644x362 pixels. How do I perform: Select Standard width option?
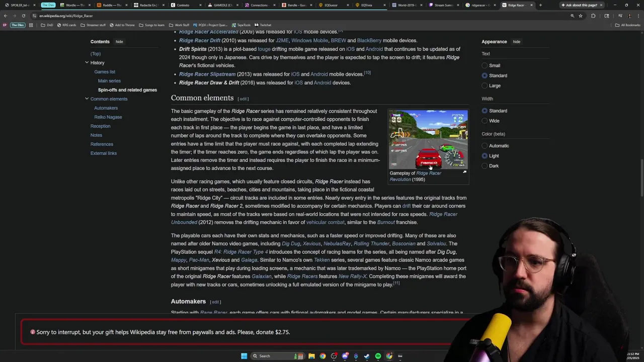tap(485, 111)
